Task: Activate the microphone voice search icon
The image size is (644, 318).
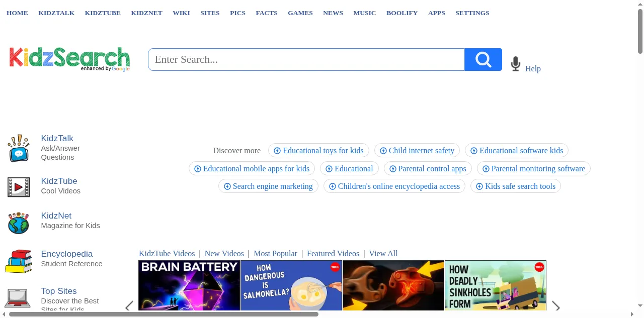Action: coord(515,64)
